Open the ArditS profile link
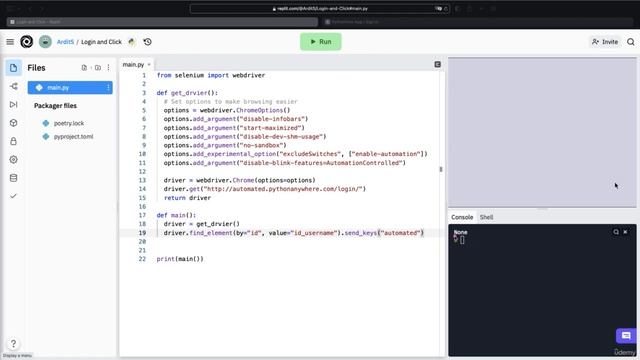The width and height of the screenshot is (640, 360). click(65, 42)
